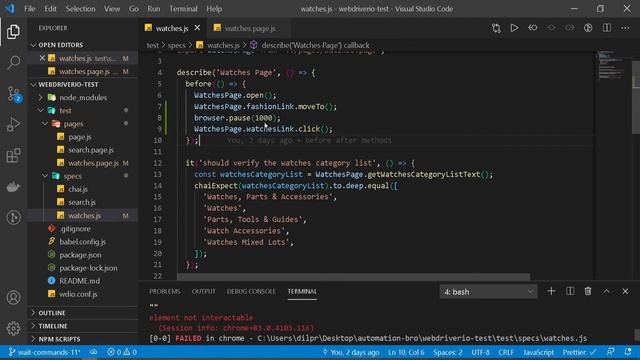The height and width of the screenshot is (360, 640).
Task: Open the Explorer view in activity bar
Action: tap(13, 32)
